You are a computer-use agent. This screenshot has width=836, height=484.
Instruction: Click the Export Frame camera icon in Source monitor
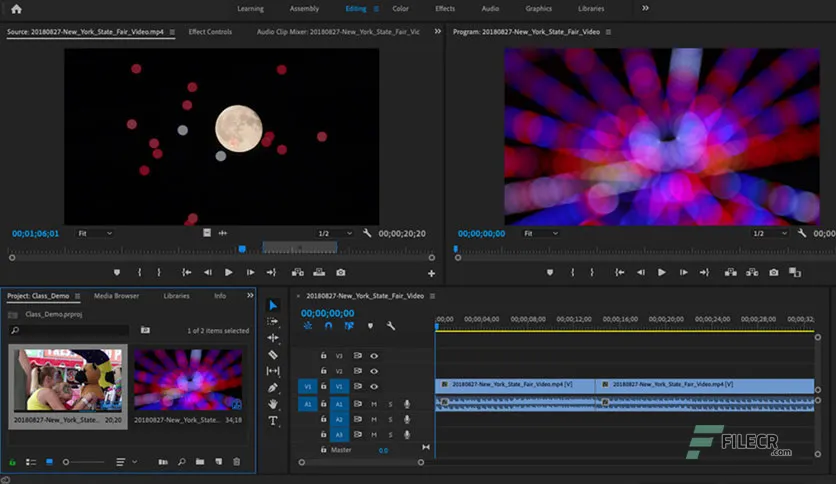341,272
